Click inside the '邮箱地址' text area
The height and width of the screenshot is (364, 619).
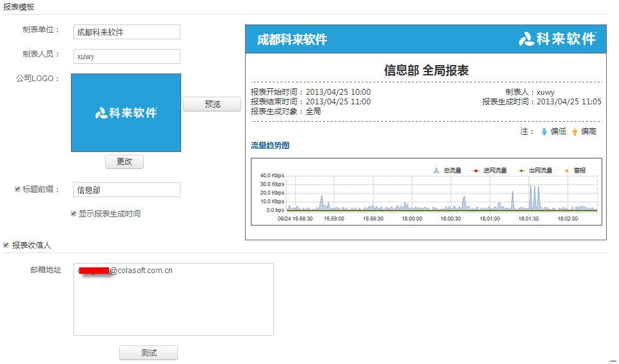(x=173, y=303)
